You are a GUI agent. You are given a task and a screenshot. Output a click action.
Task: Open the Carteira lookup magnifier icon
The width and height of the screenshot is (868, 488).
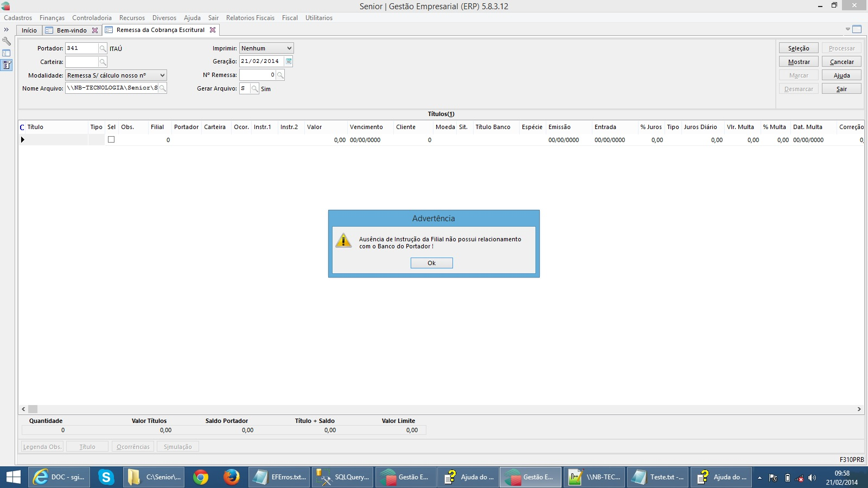(103, 62)
